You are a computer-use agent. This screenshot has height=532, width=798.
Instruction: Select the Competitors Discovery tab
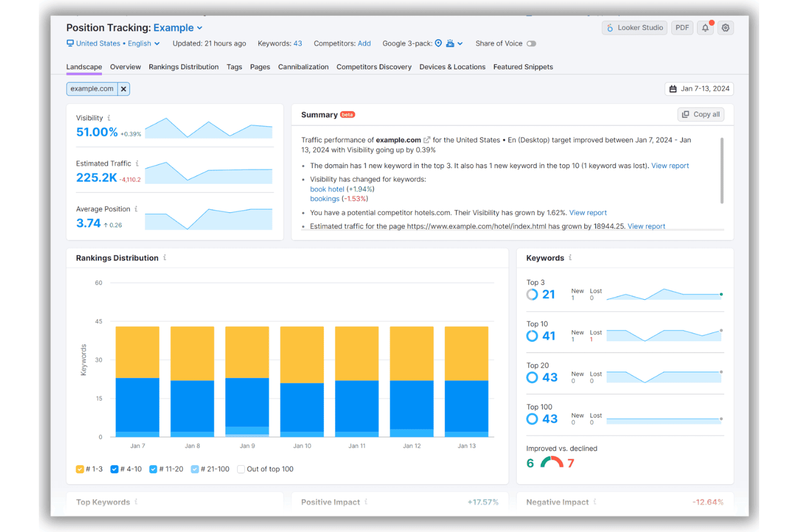[374, 67]
